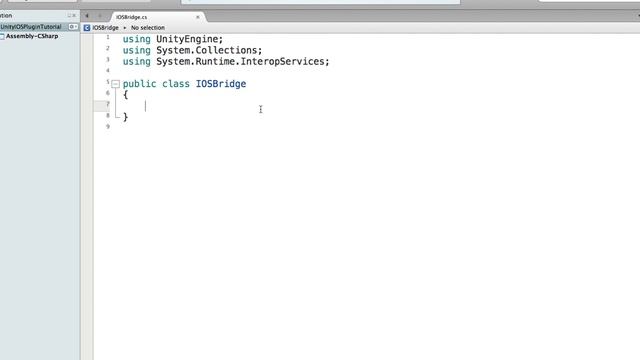Click the opening brace on line 6
The height and width of the screenshot is (360, 640).
click(126, 95)
